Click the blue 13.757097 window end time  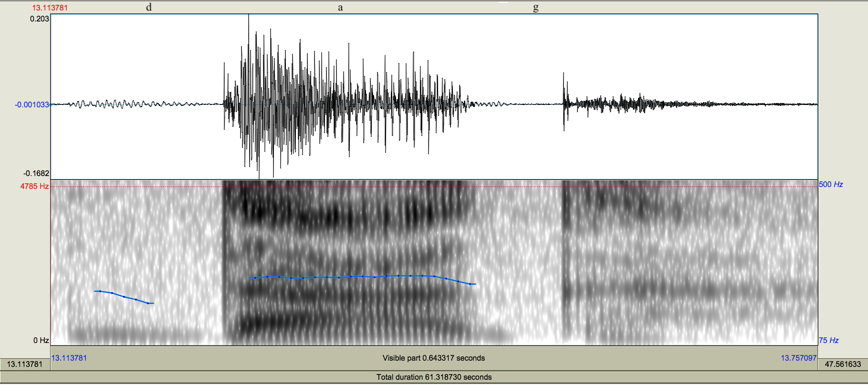798,358
